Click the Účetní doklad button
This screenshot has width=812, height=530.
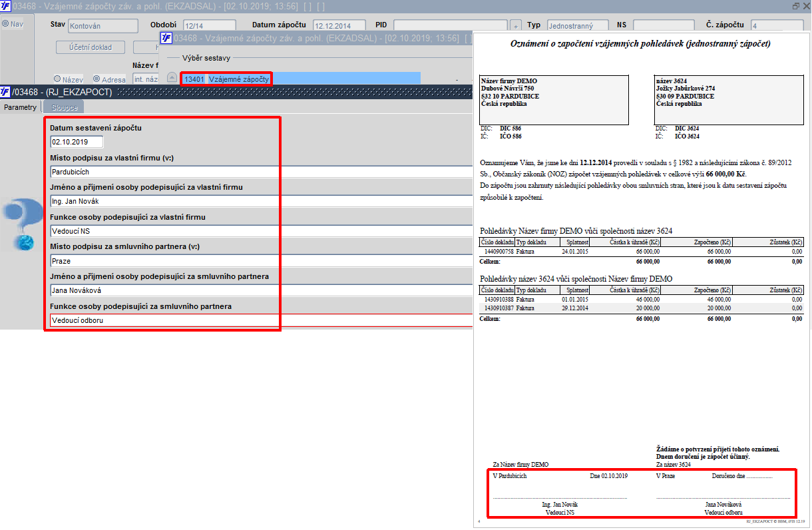pyautogui.click(x=91, y=47)
